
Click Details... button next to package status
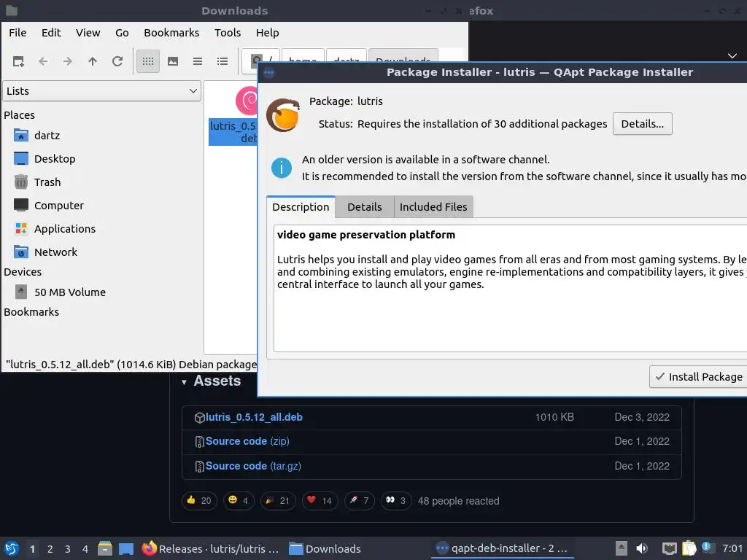tap(642, 124)
